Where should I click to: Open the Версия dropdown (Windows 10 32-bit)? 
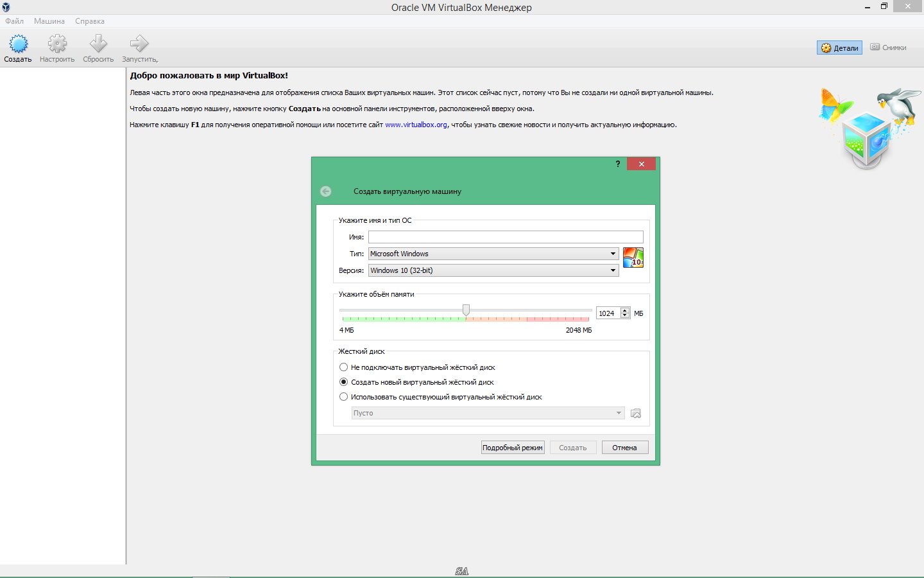click(493, 270)
